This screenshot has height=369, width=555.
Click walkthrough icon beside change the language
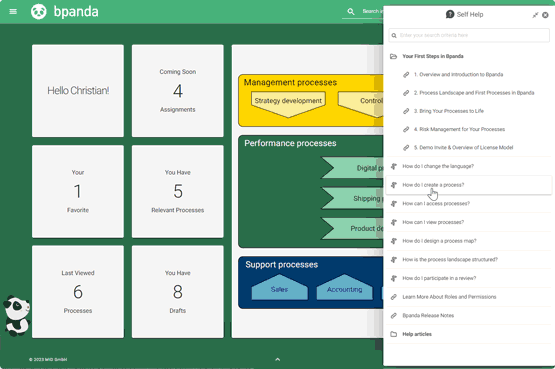tap(394, 166)
